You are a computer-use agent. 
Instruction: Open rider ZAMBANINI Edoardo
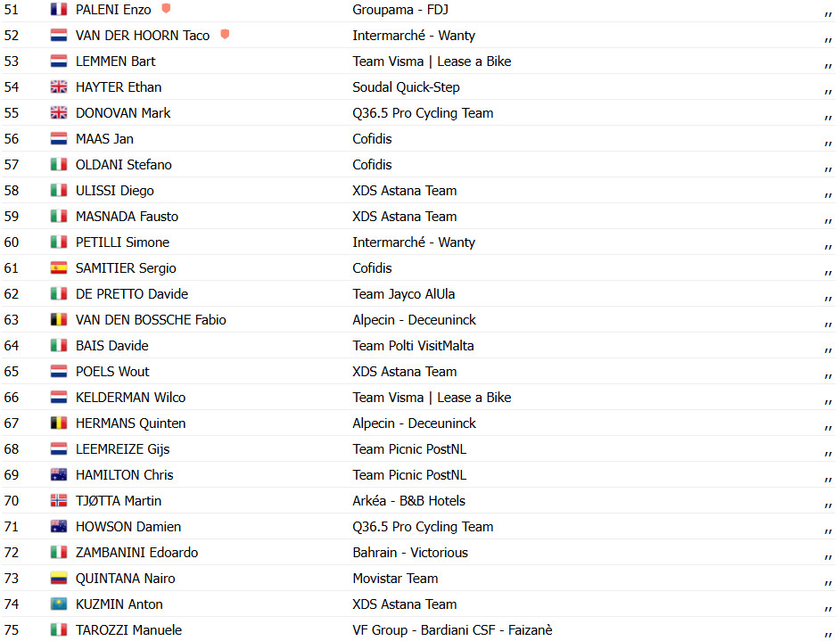click(x=136, y=552)
